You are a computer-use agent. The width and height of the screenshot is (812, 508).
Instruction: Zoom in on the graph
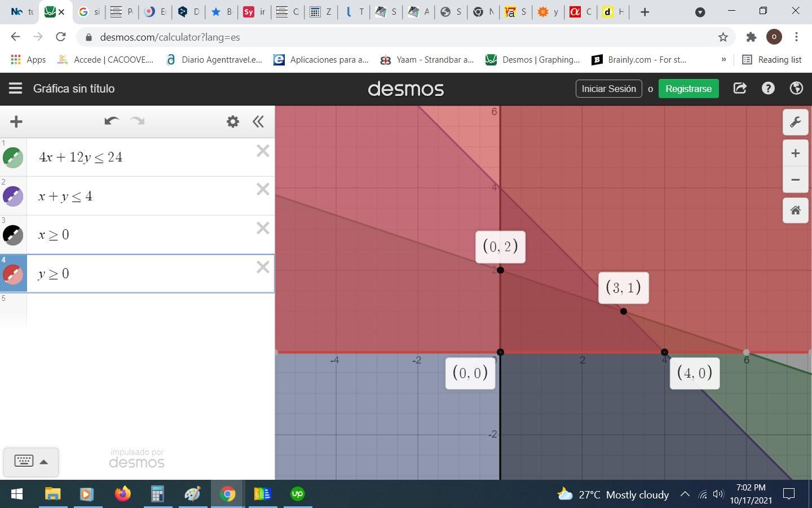[795, 154]
